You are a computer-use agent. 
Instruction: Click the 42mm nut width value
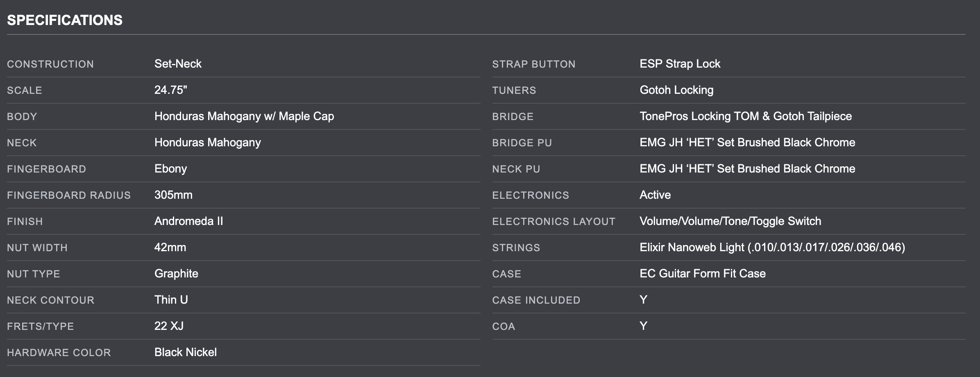[170, 248]
